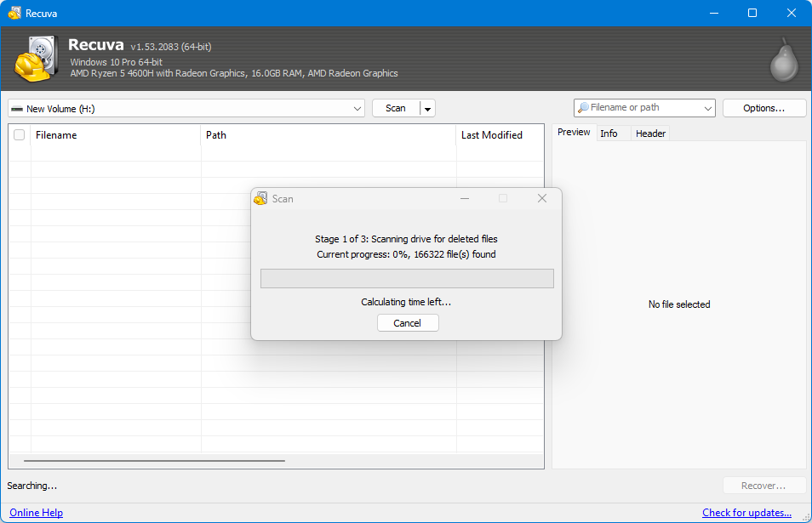Click the magnifier icon in search field
Viewport: 812px width, 523px height.
point(583,108)
